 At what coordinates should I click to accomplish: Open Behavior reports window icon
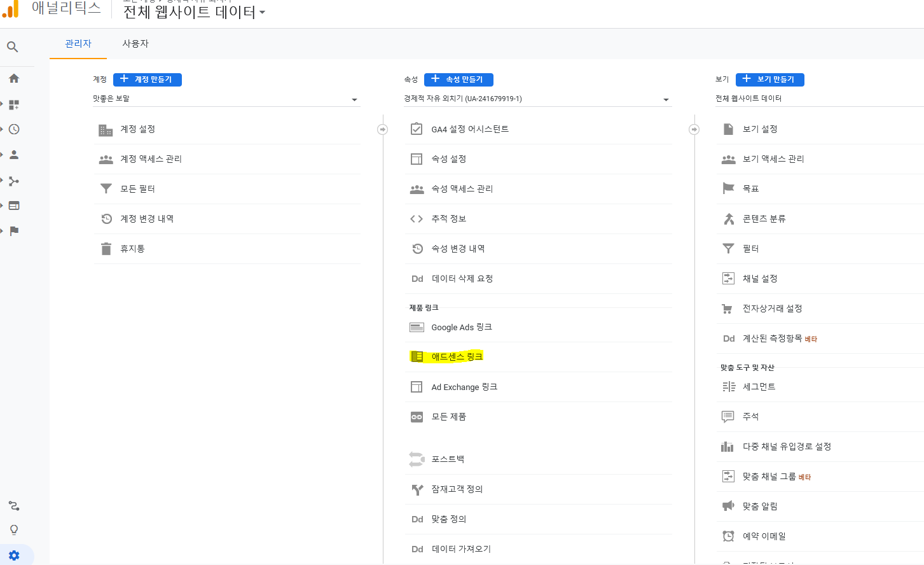(x=14, y=206)
